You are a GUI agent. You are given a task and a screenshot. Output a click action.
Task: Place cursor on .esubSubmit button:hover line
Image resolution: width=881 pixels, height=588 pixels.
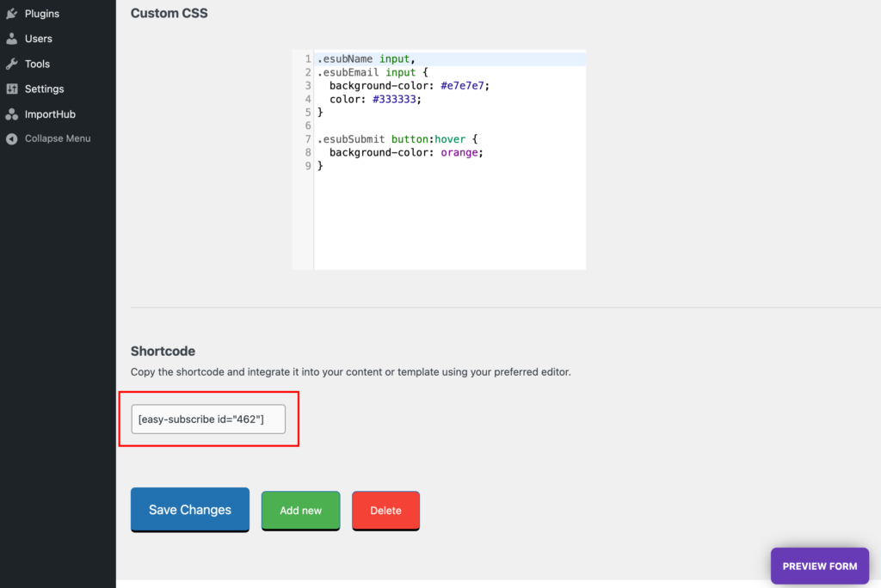(x=397, y=138)
